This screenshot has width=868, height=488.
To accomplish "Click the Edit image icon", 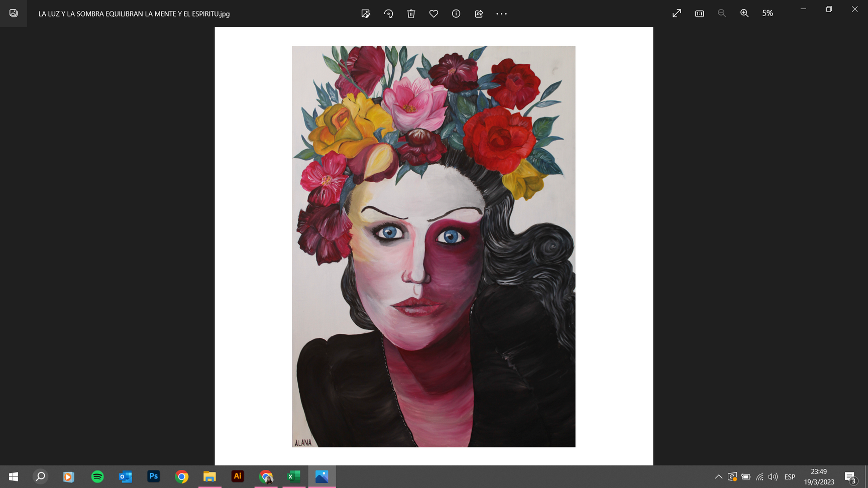I will 366,14.
